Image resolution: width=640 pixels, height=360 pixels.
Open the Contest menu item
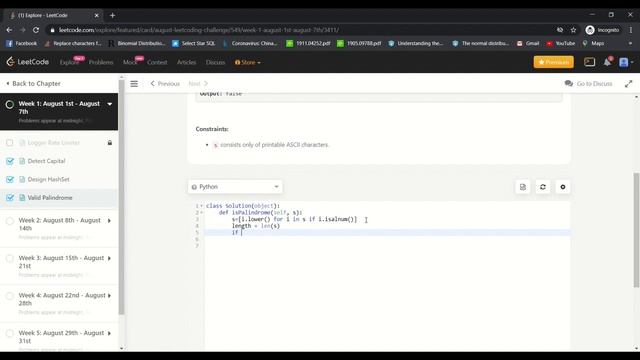click(157, 62)
